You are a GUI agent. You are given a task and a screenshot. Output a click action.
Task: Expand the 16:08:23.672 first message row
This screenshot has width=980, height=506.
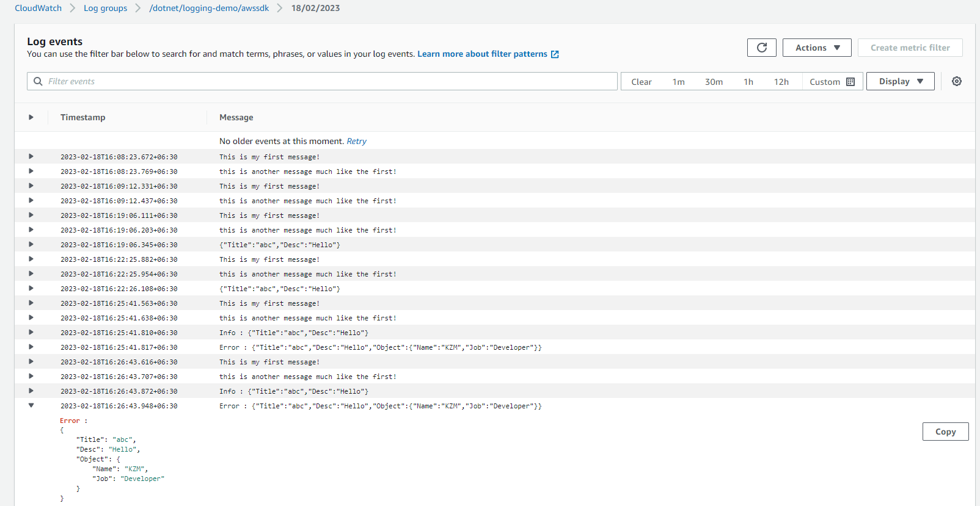[31, 157]
